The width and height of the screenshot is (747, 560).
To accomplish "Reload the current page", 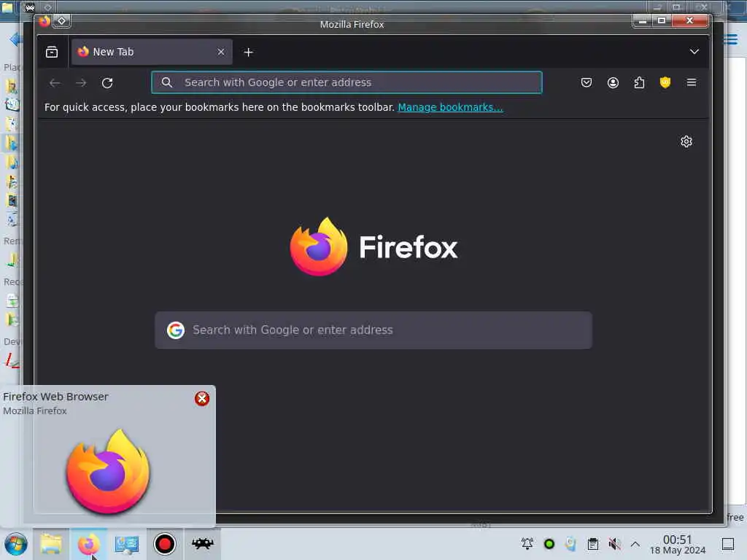I will click(x=107, y=83).
